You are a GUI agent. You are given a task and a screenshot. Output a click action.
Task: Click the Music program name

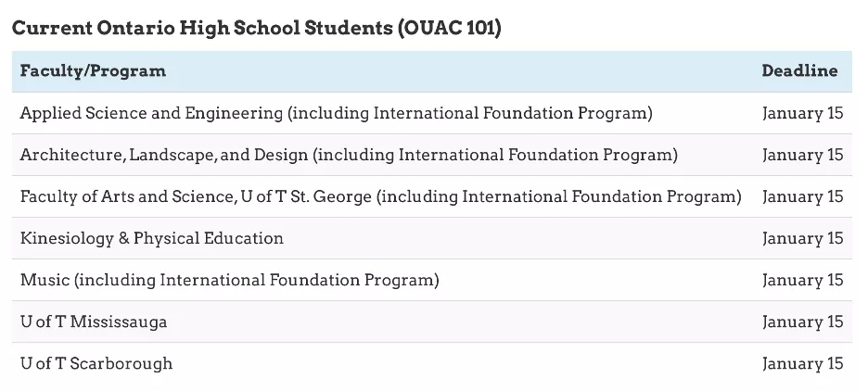tap(44, 280)
